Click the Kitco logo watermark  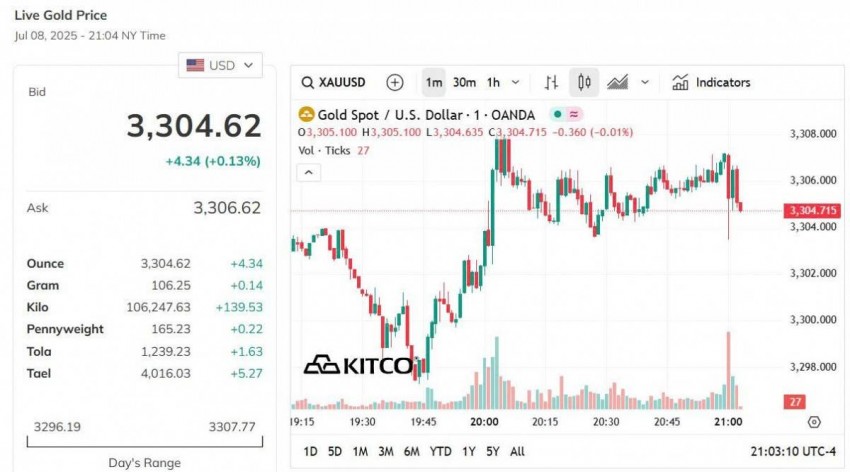coord(357,365)
